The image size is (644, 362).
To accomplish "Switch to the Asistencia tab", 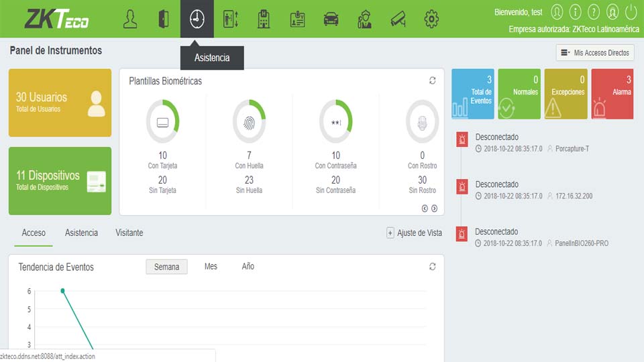I will pos(81,233).
